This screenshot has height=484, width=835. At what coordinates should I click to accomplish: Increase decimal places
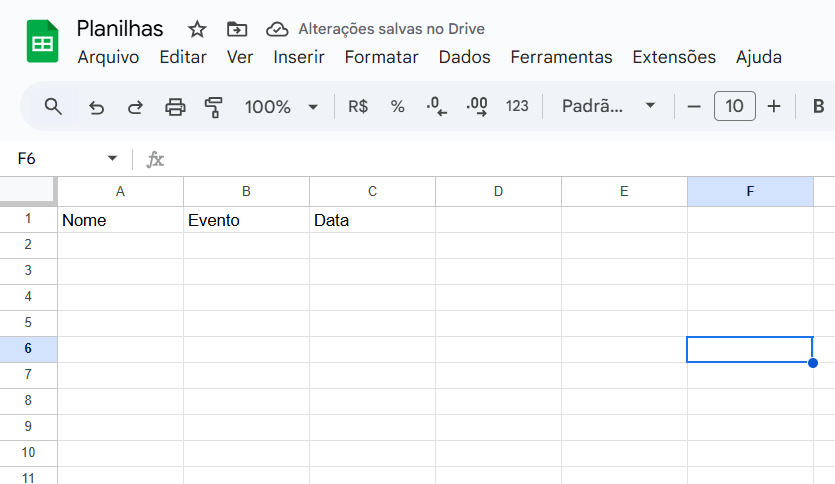click(477, 106)
